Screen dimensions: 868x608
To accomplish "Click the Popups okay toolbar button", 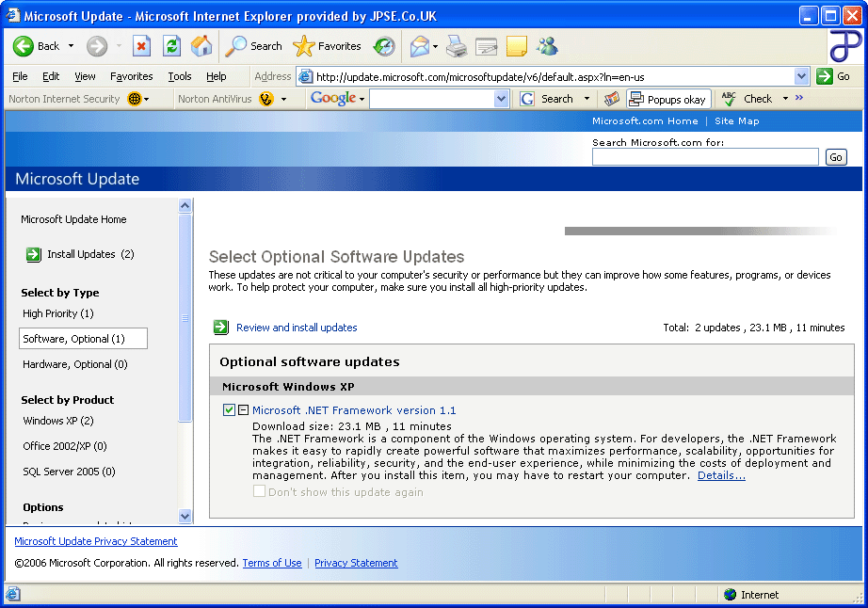I will tap(668, 99).
